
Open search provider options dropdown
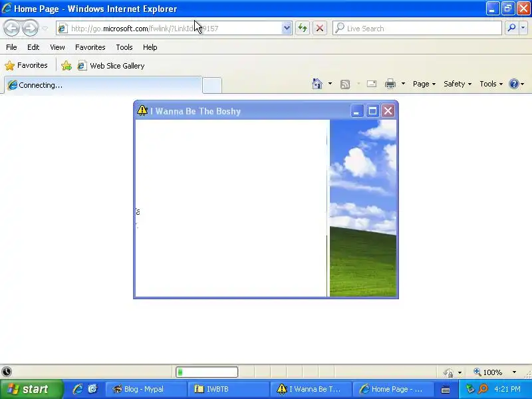[523, 29]
